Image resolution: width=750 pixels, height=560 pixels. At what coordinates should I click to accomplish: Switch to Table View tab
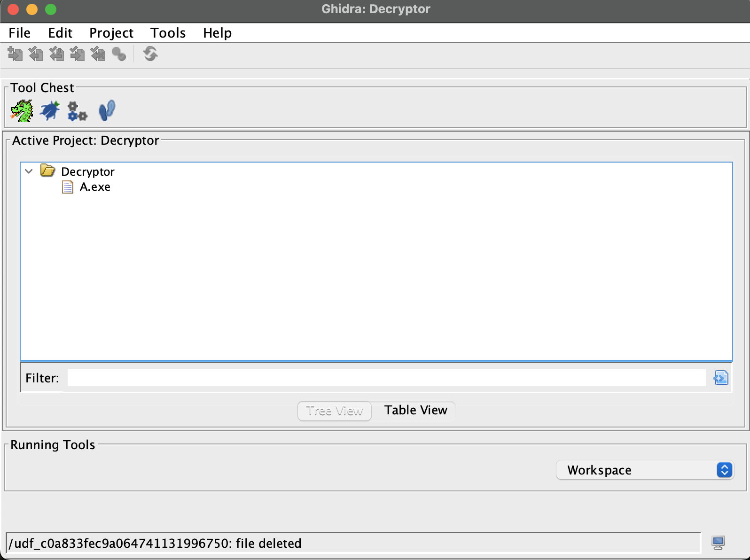click(416, 410)
